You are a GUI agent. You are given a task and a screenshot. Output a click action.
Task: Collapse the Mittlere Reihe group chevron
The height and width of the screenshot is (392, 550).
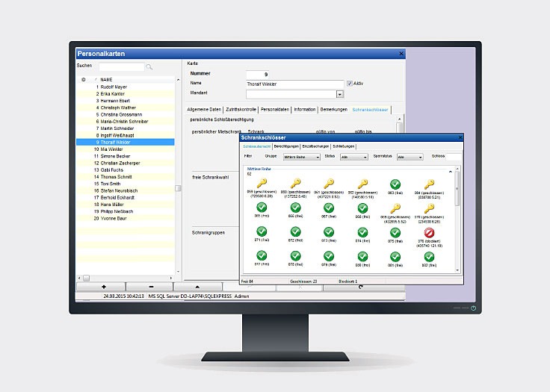pyautogui.click(x=450, y=171)
